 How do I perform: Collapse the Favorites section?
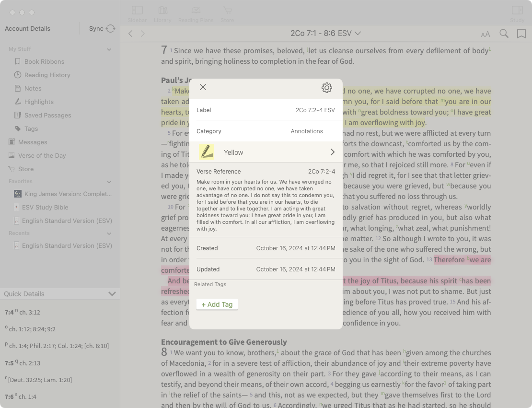click(x=109, y=182)
